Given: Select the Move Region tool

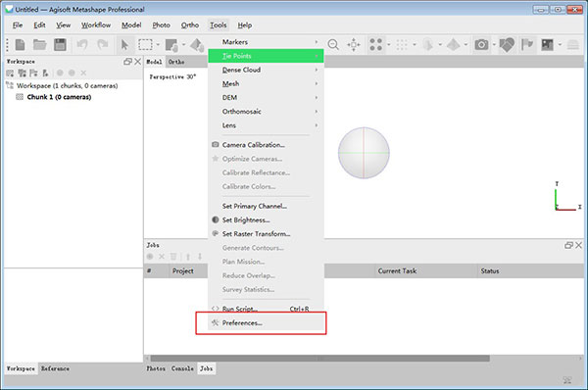Looking at the screenshot, I should pyautogui.click(x=171, y=45).
